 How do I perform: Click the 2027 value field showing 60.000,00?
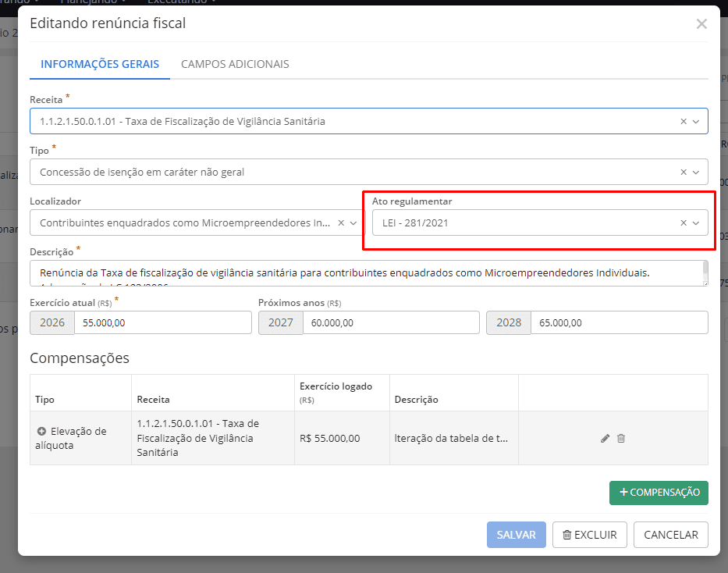[390, 322]
